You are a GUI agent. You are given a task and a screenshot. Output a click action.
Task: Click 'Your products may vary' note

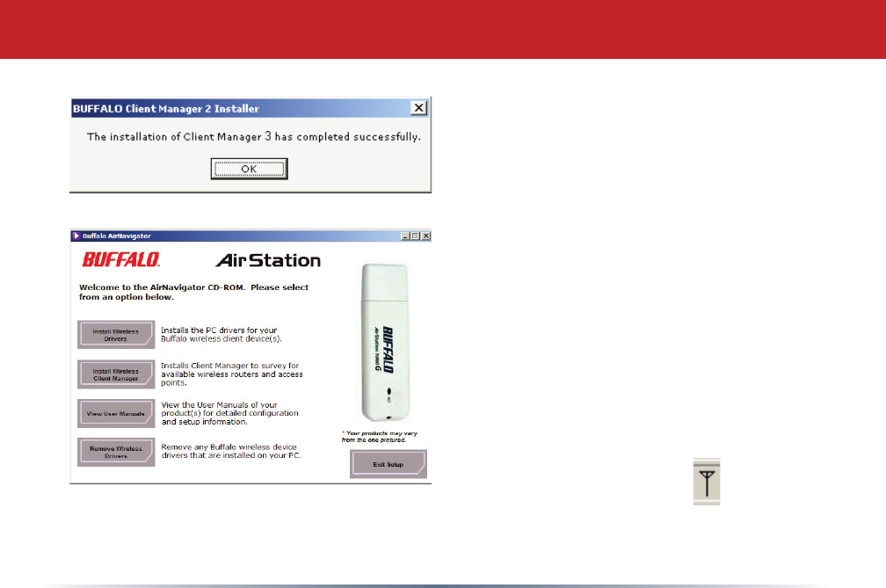pyautogui.click(x=379, y=436)
